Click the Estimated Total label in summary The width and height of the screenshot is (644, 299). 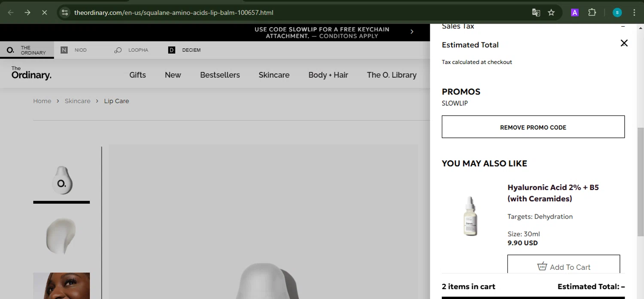(470, 45)
